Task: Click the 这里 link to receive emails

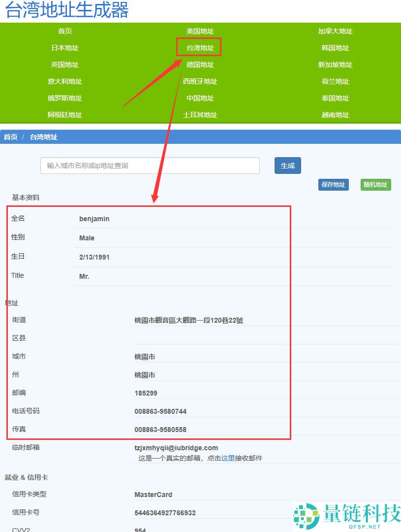Action: 228,458
